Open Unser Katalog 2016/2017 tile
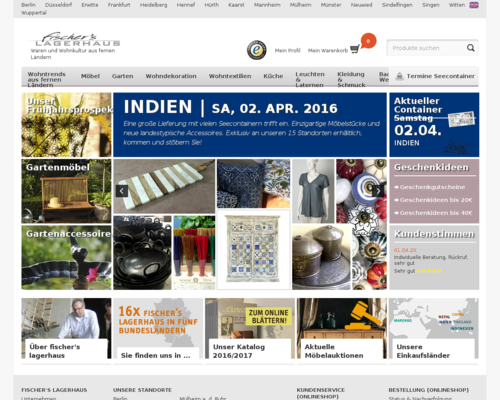Screen dimensions: 500x400 pos(250,328)
